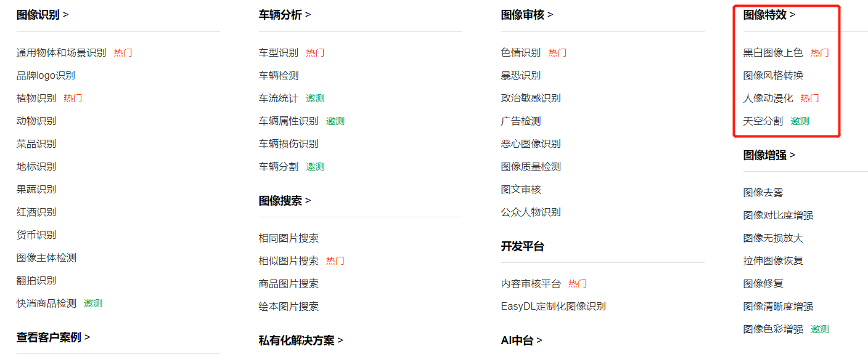Choose 菜品识别

pyautogui.click(x=36, y=144)
